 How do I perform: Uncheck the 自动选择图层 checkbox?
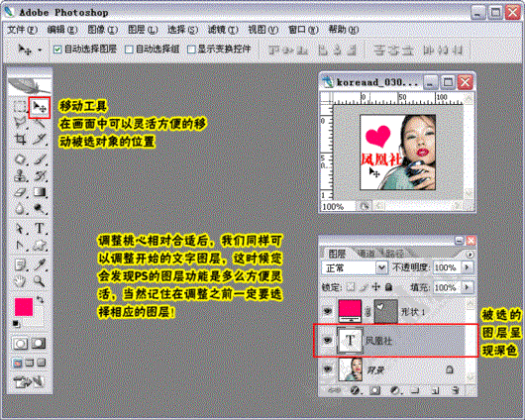[x=57, y=50]
